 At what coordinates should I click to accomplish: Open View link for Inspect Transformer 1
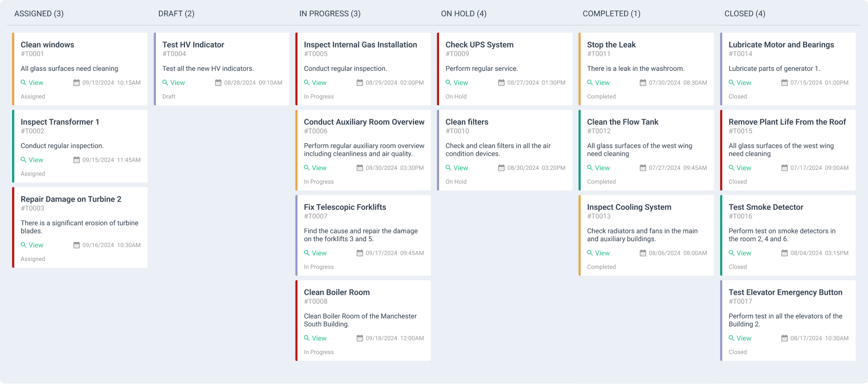(36, 160)
